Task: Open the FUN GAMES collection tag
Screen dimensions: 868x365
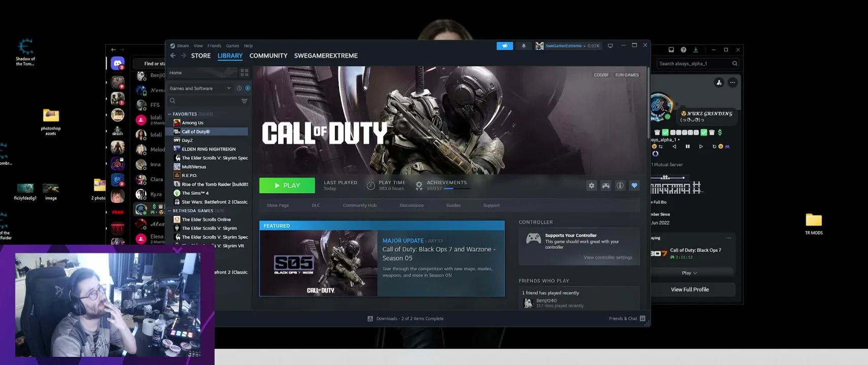Action: [627, 75]
